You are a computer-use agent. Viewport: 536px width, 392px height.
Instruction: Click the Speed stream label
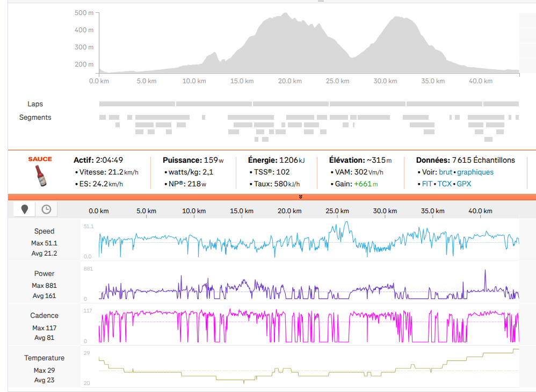[x=44, y=231]
